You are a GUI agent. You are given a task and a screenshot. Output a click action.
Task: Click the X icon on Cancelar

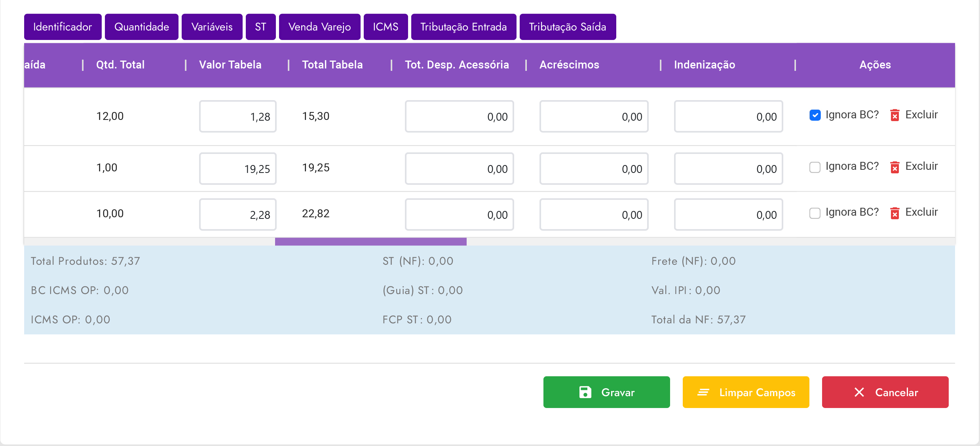point(859,392)
